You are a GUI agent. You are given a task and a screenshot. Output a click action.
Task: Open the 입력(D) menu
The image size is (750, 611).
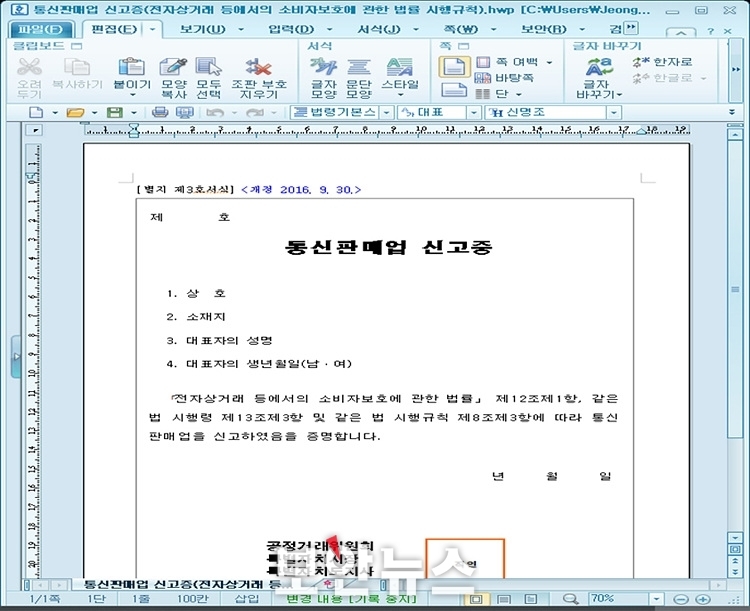pos(290,30)
